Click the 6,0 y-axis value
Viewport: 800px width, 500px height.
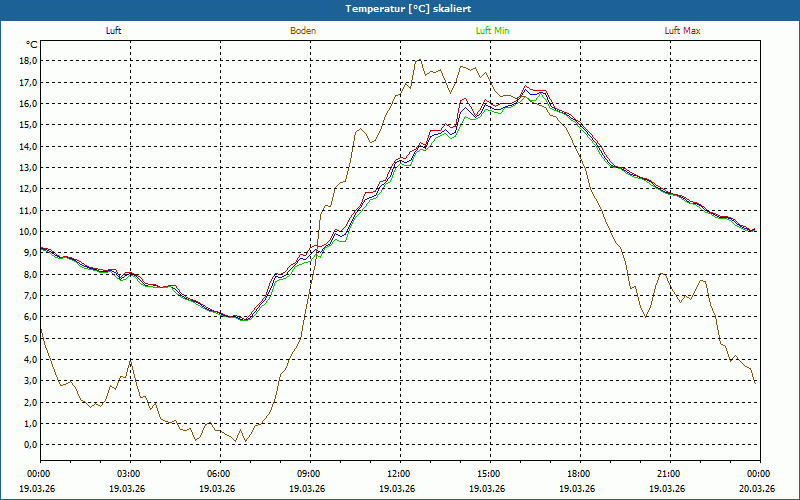31,317
